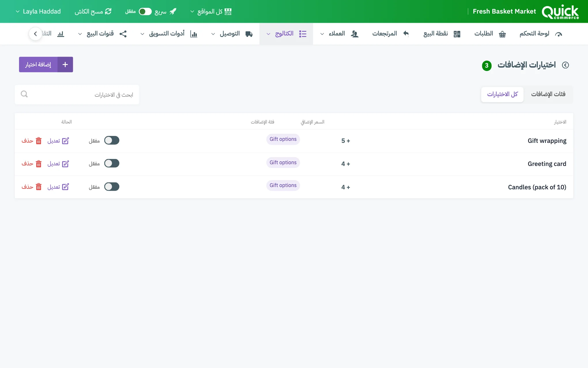Click the dashboard gauge icon

pyautogui.click(x=558, y=34)
